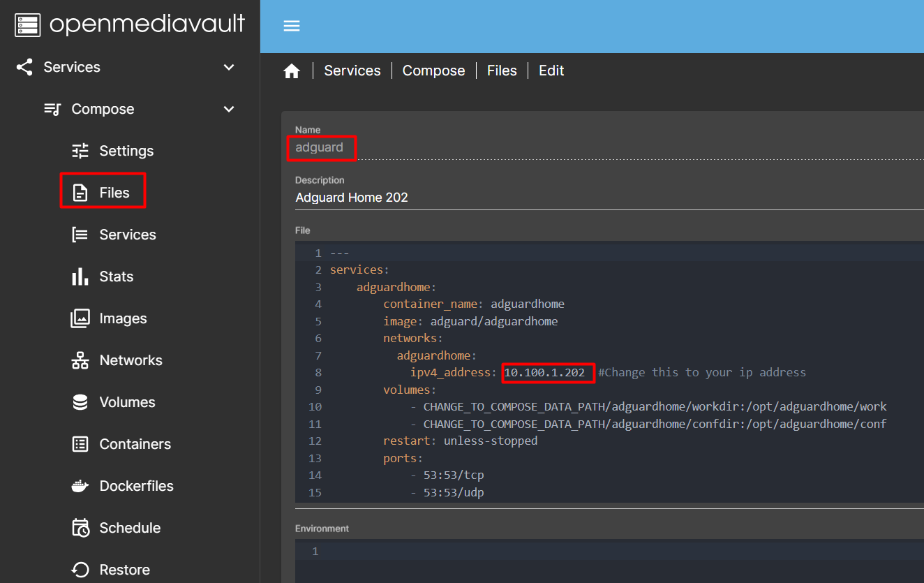Click the services: line in editor
This screenshot has width=924, height=583.
(359, 270)
